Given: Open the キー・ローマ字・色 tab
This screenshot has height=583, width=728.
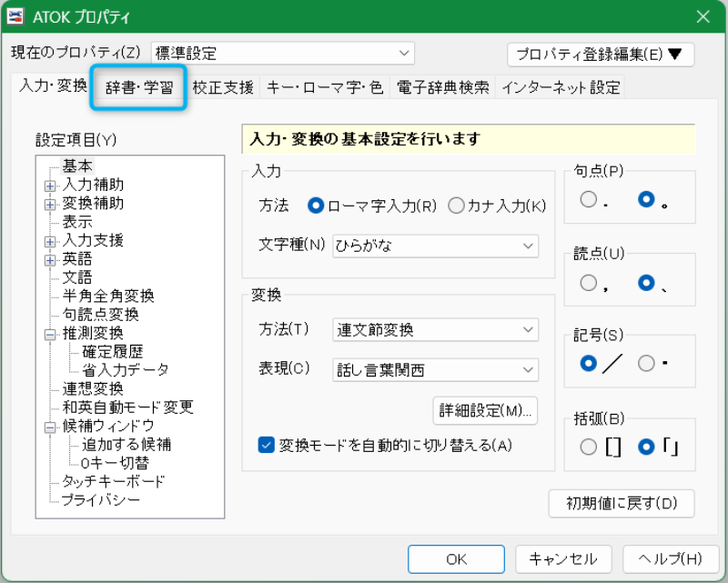Looking at the screenshot, I should coord(325,87).
